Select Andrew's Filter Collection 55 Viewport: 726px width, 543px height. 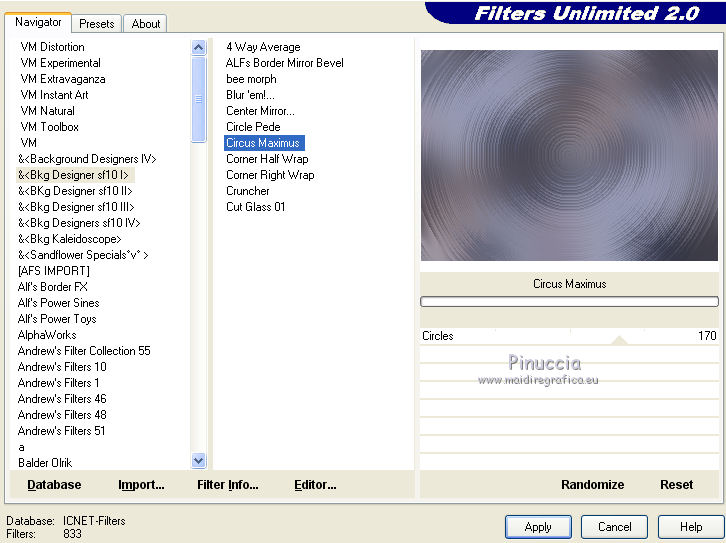tap(84, 351)
